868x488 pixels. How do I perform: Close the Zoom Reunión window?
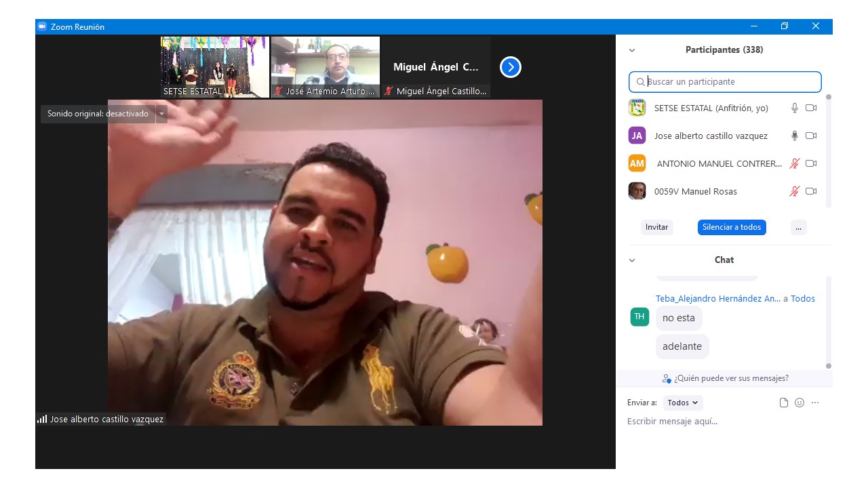(816, 26)
